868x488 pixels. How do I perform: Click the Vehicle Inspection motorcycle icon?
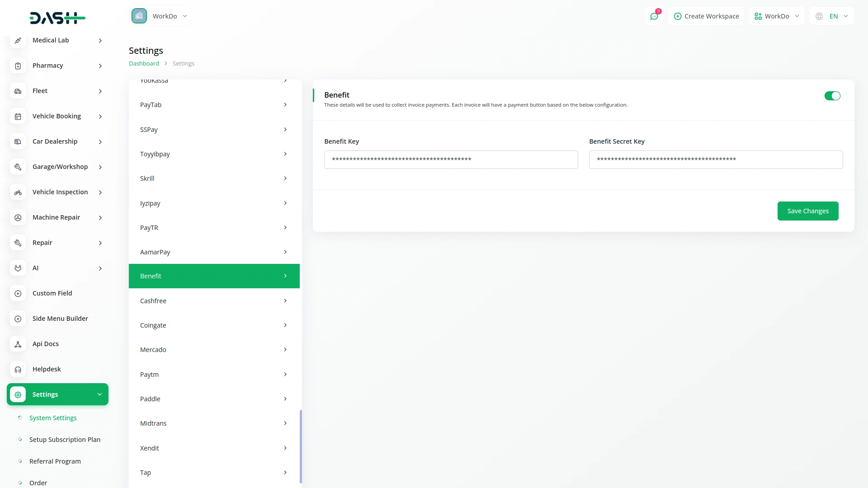(18, 192)
